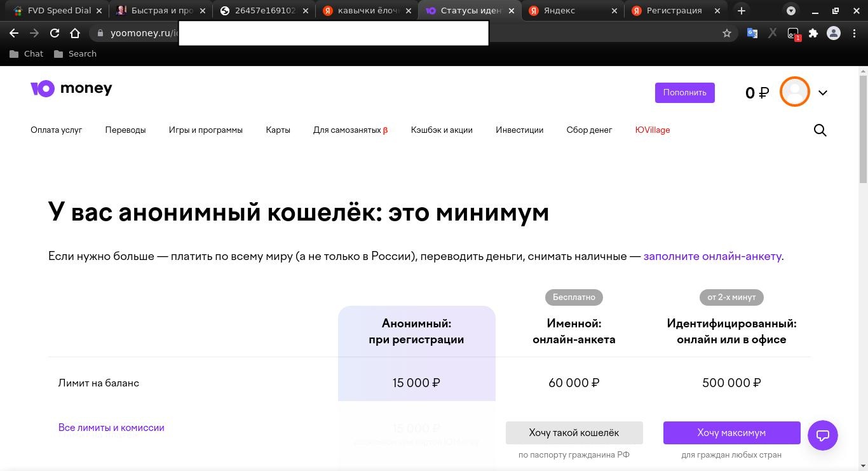Click the notification badge extension icon
The image size is (868, 471).
(794, 33)
